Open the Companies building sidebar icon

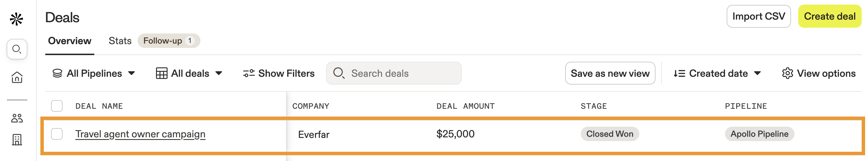click(x=17, y=140)
